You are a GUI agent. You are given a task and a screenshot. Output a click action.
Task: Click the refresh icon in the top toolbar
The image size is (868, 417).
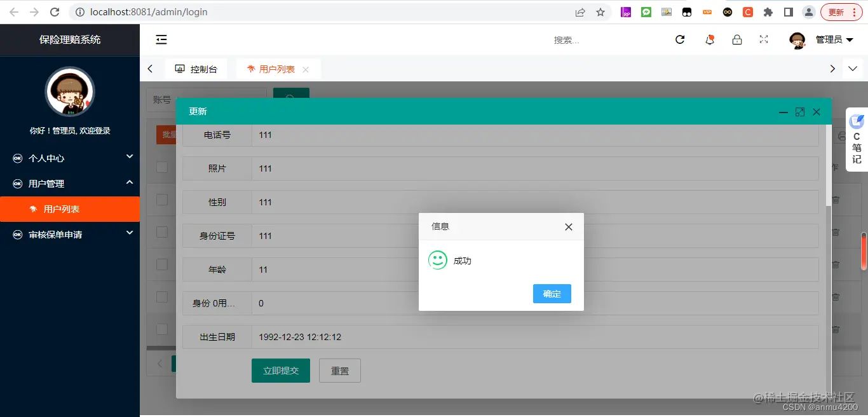click(x=680, y=39)
